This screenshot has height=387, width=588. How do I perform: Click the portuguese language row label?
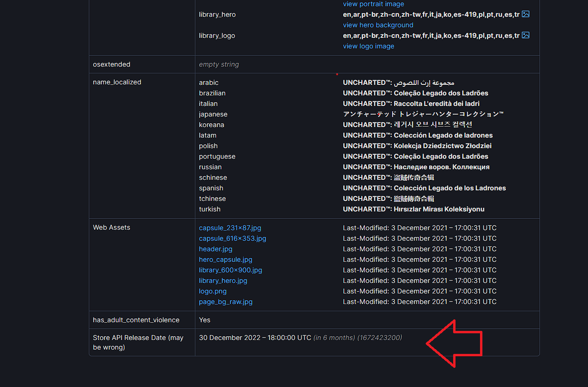217,156
